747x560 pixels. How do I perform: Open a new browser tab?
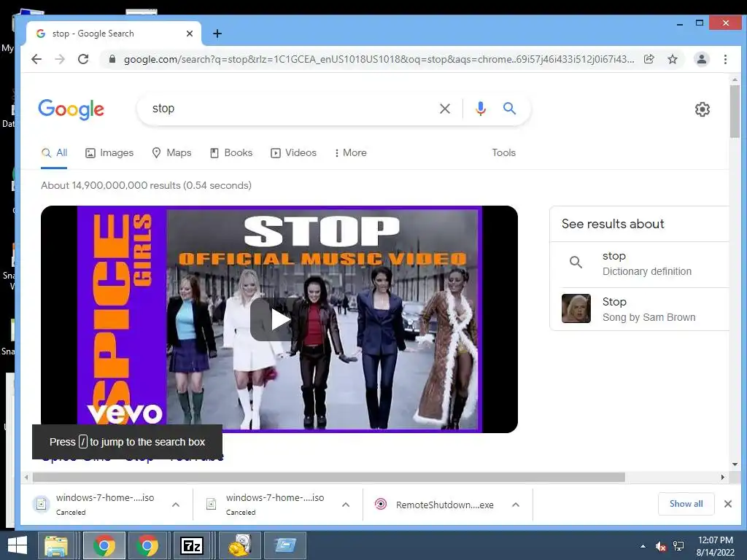click(x=217, y=34)
